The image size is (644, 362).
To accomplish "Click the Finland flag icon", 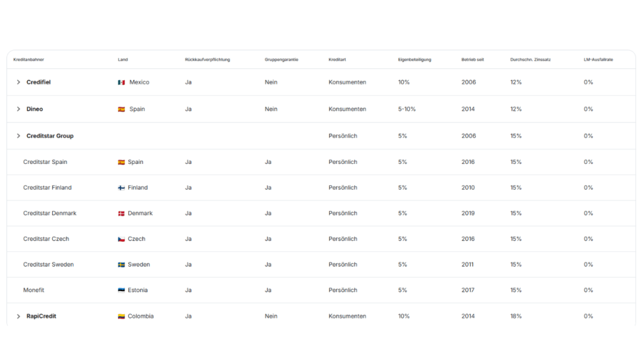I will click(121, 188).
